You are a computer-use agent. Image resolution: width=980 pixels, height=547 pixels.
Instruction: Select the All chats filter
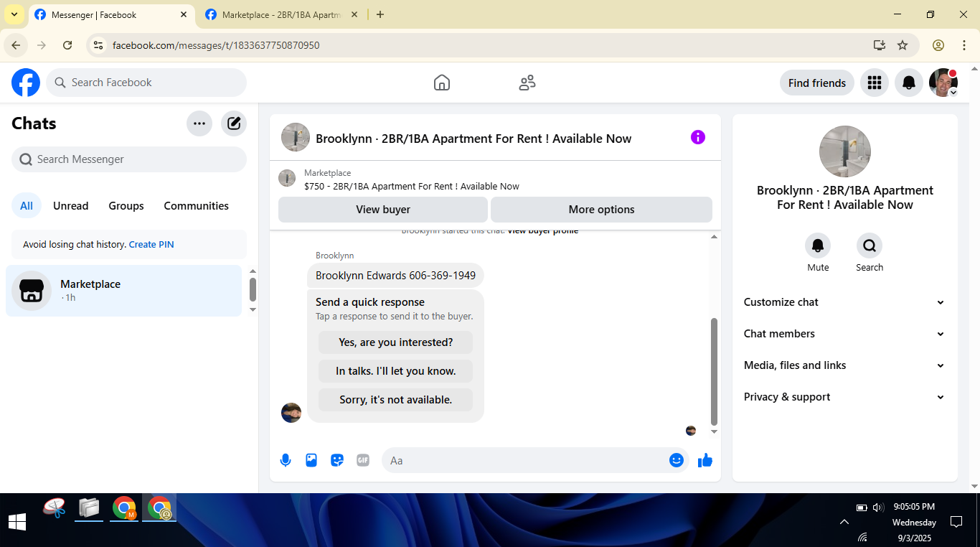click(x=27, y=206)
